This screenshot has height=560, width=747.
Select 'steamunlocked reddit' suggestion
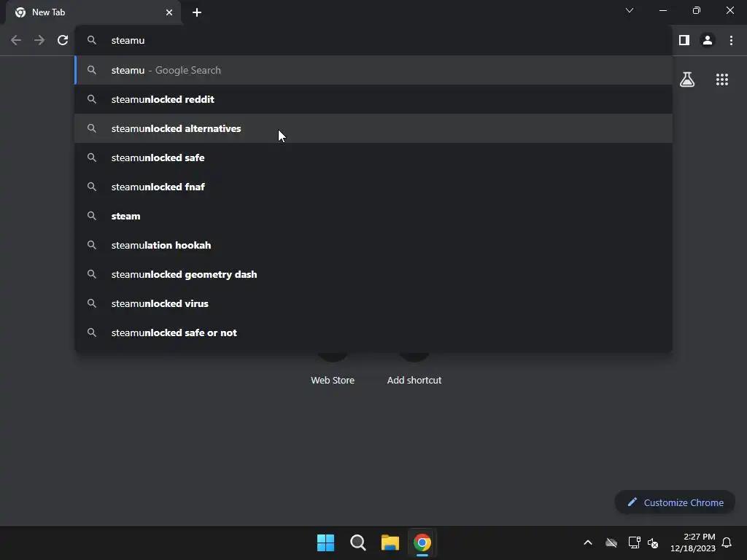click(373, 99)
